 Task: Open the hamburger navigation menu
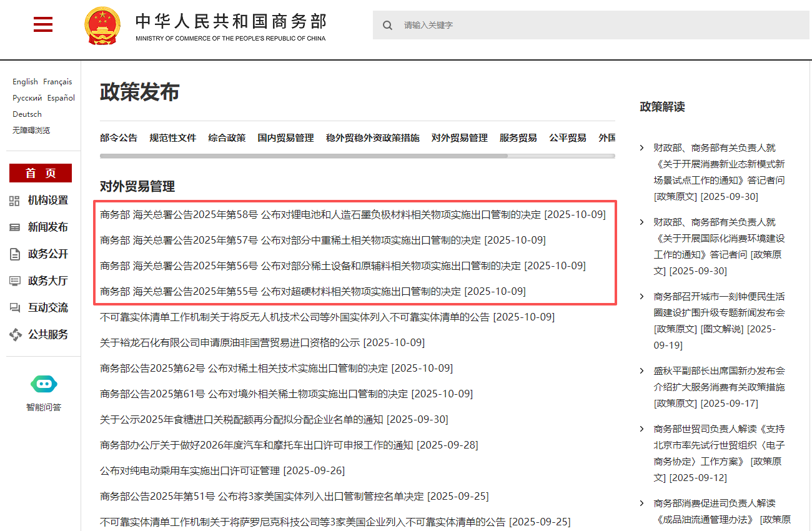click(x=42, y=24)
